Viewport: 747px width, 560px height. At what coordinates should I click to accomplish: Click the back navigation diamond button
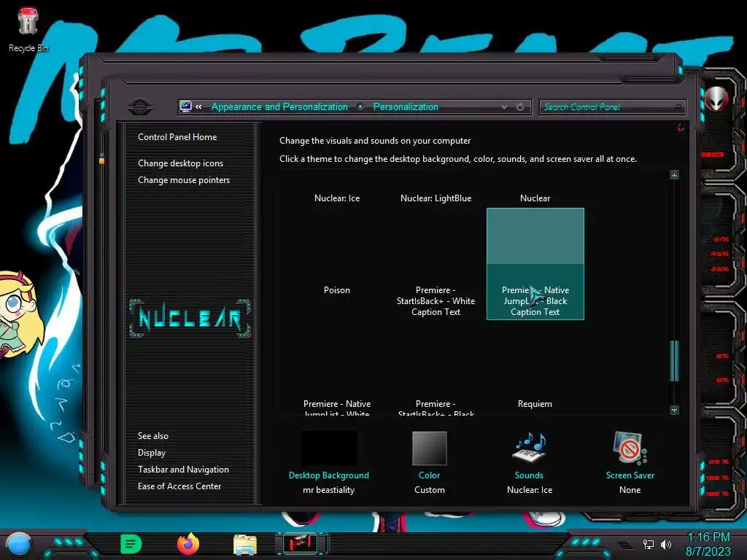[x=140, y=106]
